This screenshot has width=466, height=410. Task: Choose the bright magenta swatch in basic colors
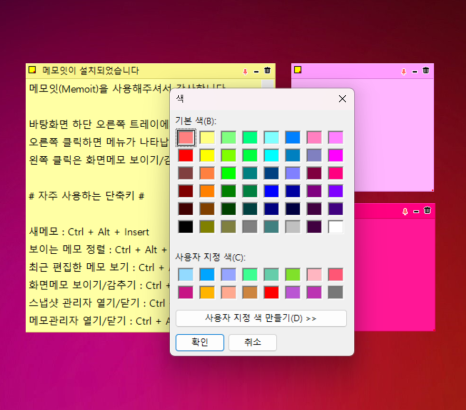click(x=335, y=155)
